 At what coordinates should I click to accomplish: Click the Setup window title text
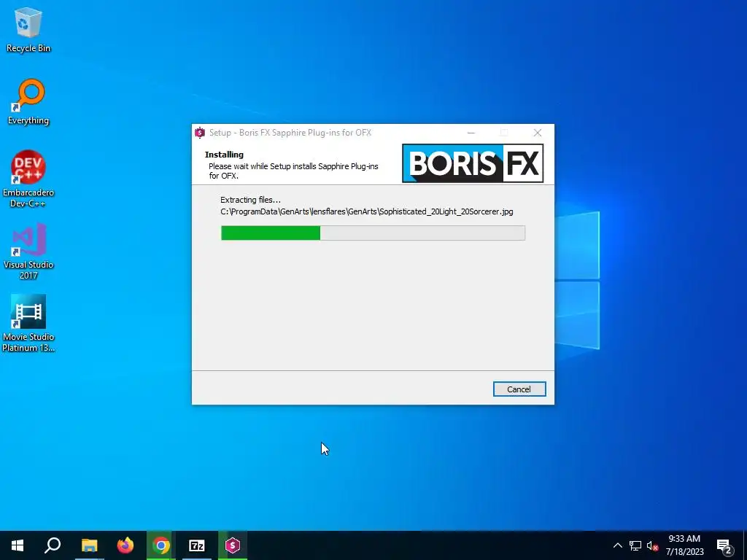(x=290, y=133)
